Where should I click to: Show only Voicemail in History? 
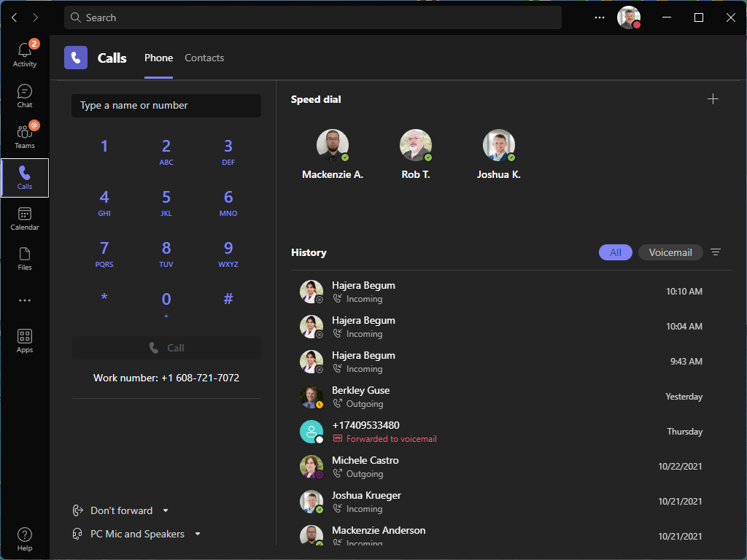[670, 252]
